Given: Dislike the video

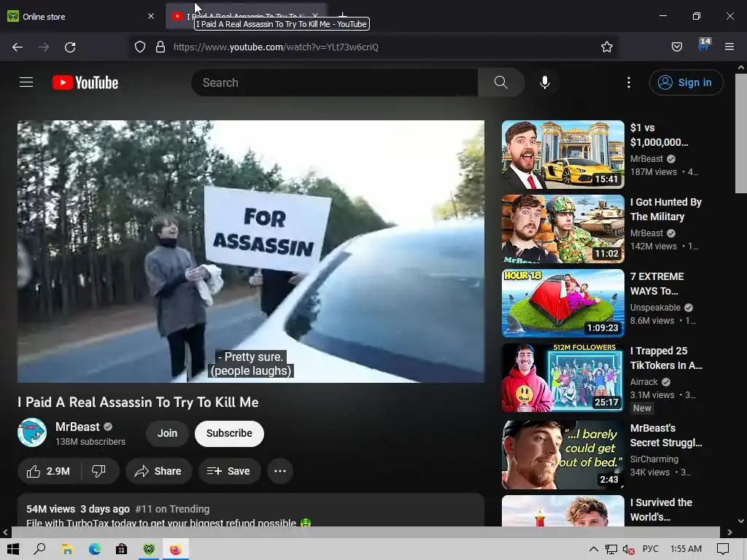Looking at the screenshot, I should coord(99,471).
